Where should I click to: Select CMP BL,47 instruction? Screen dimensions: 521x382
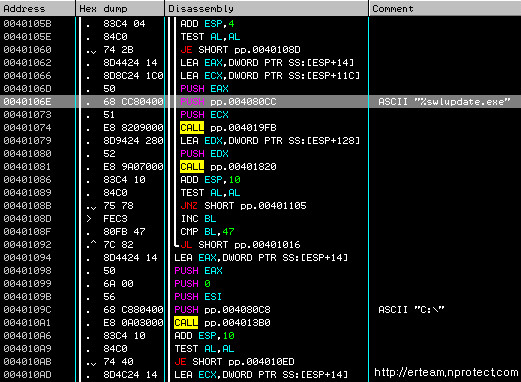[x=207, y=232]
